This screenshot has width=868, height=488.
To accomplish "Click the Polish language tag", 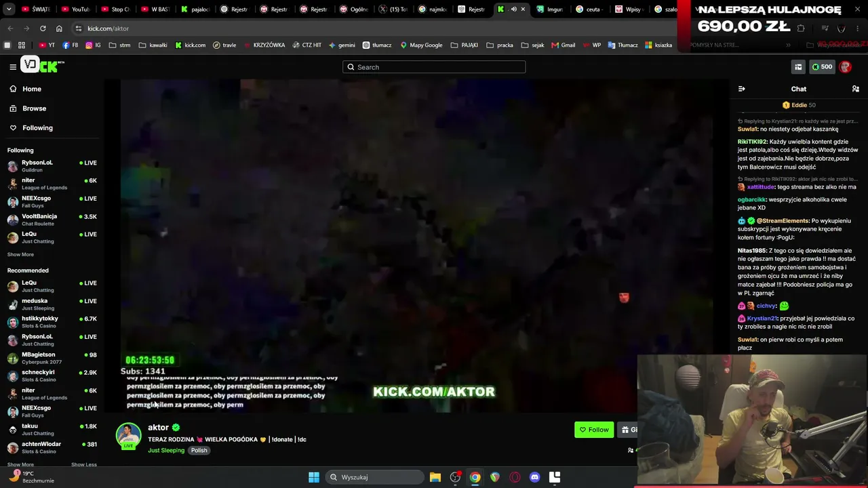I will (199, 450).
